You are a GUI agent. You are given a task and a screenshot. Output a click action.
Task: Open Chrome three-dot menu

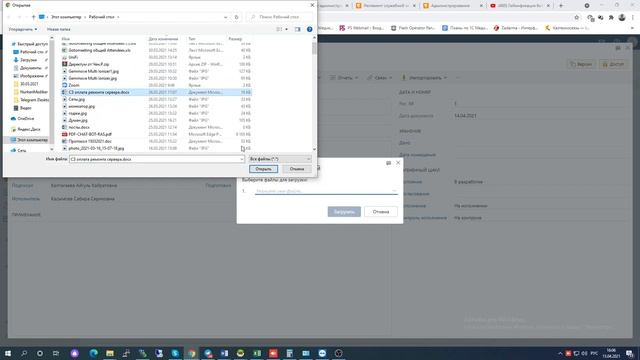pyautogui.click(x=633, y=17)
